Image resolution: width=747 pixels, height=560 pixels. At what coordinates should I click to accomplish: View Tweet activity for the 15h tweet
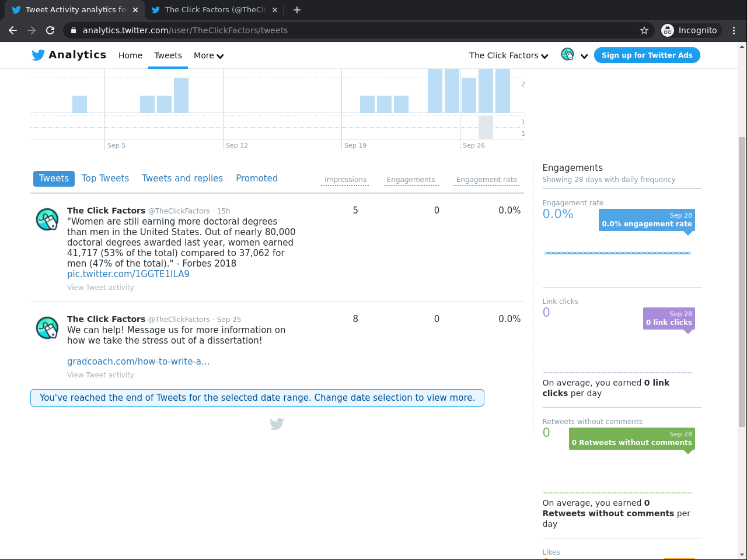pyautogui.click(x=100, y=288)
